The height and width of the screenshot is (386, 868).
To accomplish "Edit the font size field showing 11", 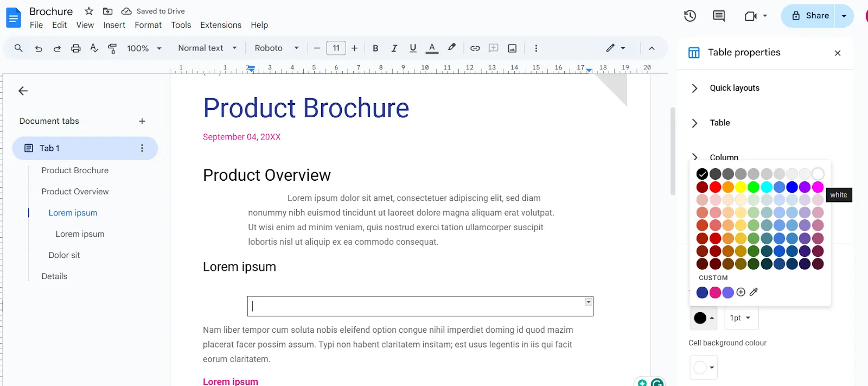I will click(336, 48).
